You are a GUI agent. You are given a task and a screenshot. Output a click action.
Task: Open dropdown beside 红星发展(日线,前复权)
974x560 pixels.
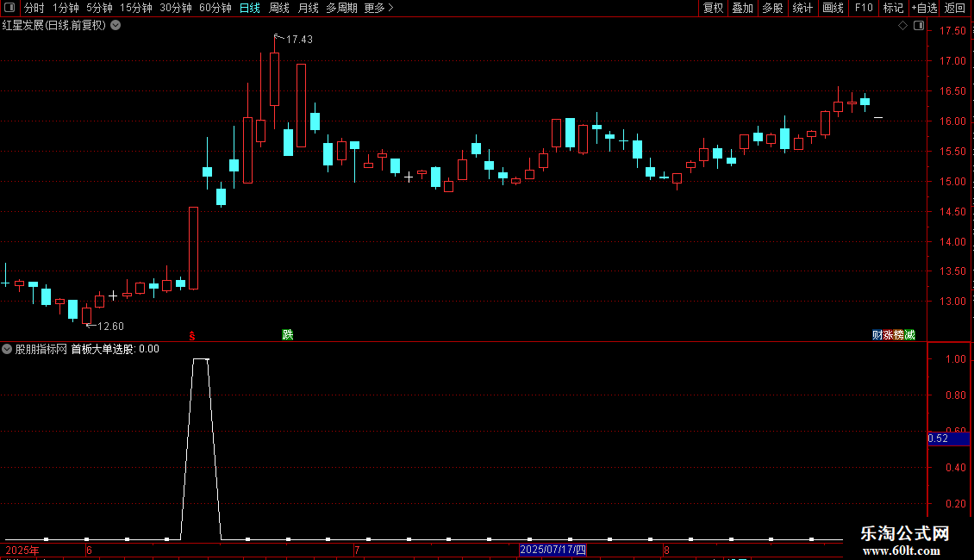[x=116, y=26]
